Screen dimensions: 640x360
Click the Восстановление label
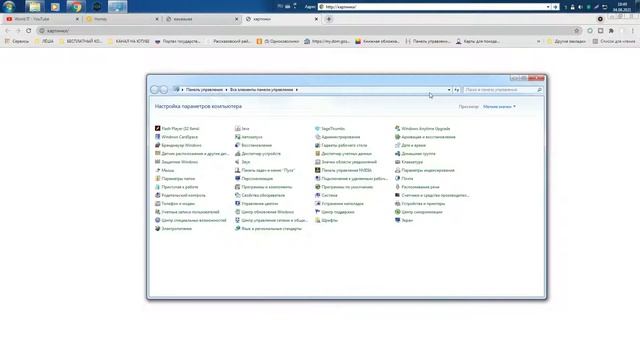click(x=257, y=145)
